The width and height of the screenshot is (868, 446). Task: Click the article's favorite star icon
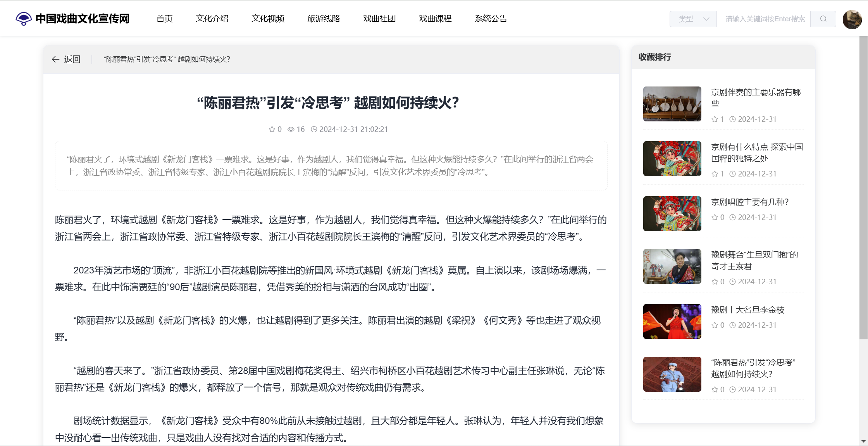272,130
